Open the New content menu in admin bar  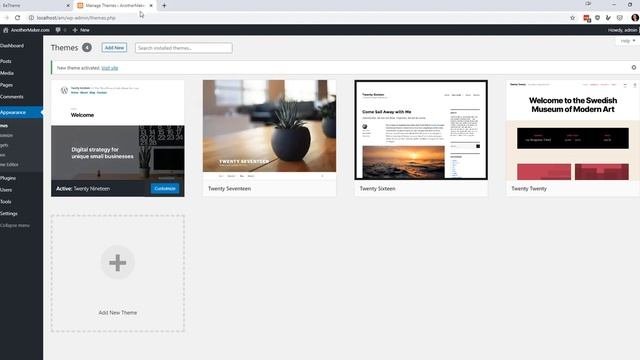coord(81,30)
